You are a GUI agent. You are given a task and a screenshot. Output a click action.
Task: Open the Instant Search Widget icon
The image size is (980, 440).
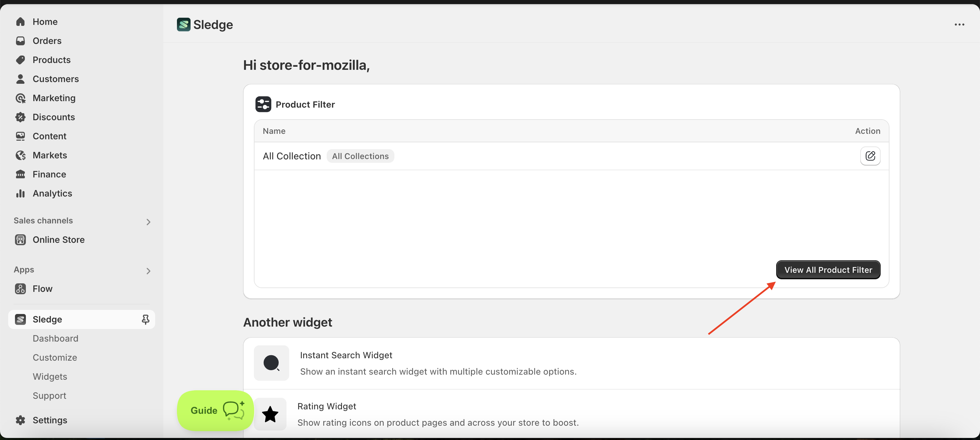(x=271, y=363)
